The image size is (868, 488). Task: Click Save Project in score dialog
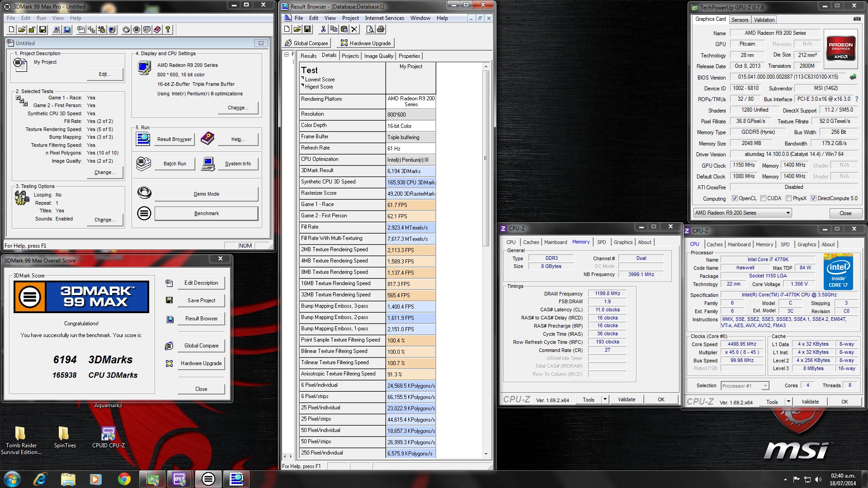(x=201, y=300)
